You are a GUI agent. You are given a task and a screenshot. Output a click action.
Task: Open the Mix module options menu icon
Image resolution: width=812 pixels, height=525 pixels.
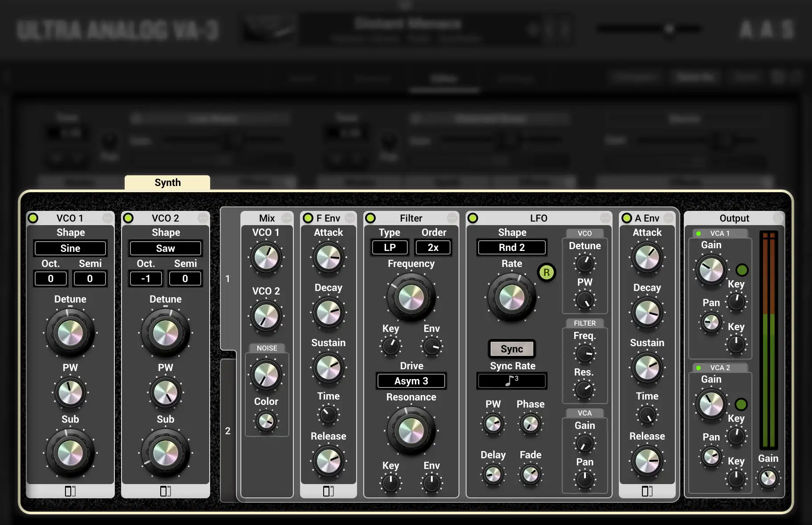tap(287, 218)
